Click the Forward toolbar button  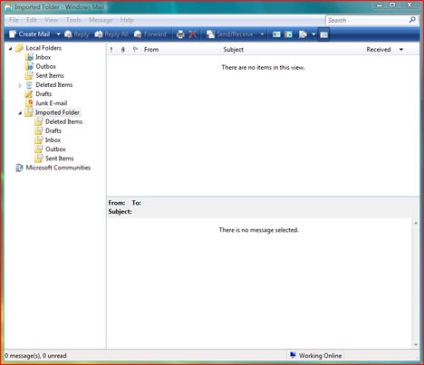(150, 34)
